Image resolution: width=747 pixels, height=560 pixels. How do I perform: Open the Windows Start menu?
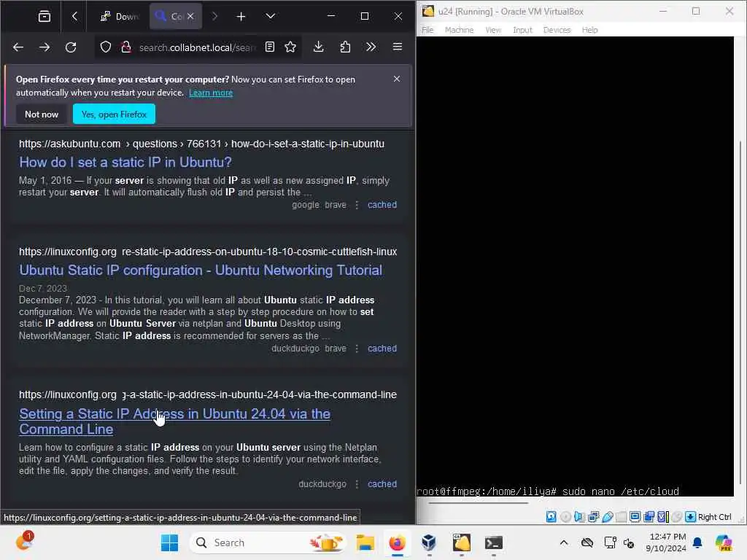[169, 542]
